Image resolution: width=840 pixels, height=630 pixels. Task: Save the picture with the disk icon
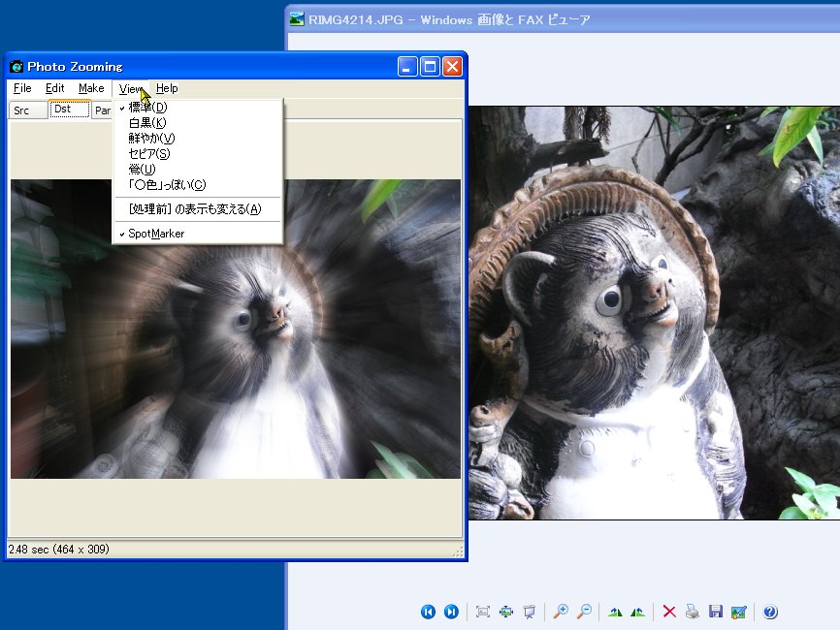[716, 612]
